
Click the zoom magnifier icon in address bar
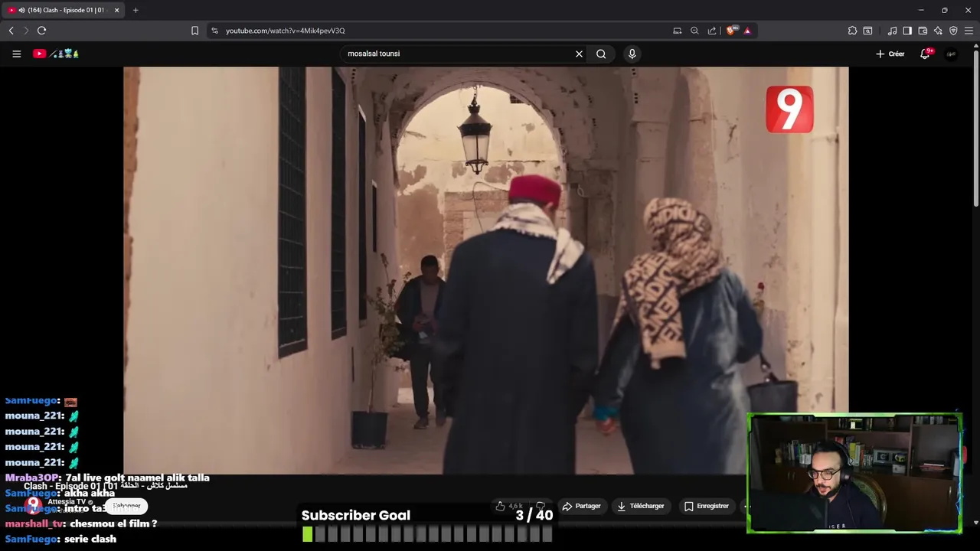pyautogui.click(x=694, y=31)
